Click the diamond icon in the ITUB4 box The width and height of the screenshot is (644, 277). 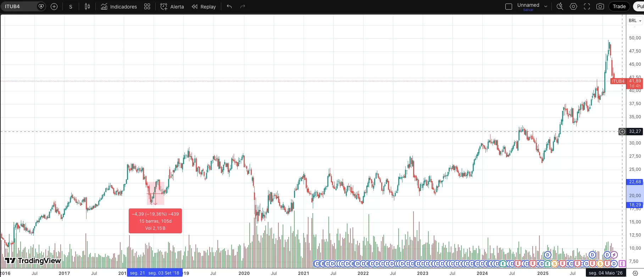[x=41, y=6]
